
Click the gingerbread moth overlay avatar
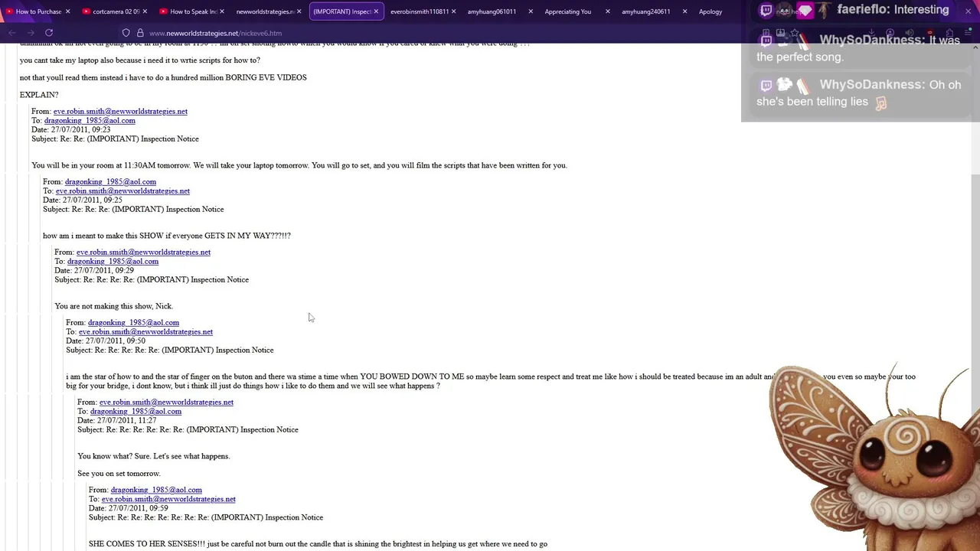click(x=873, y=459)
